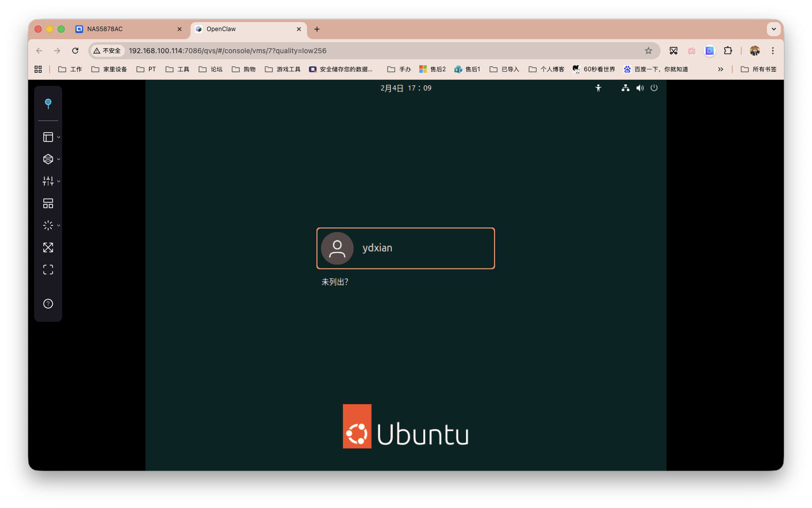Select the ydxian user account
Image resolution: width=812 pixels, height=508 pixels.
405,248
